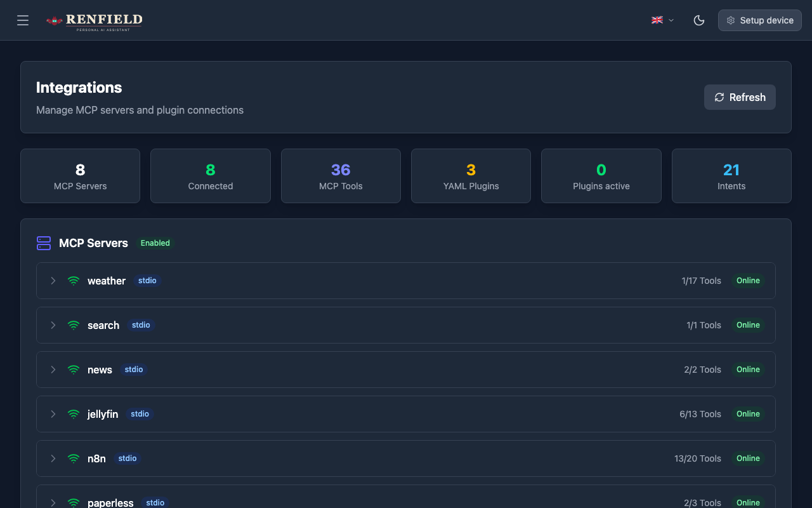Image resolution: width=812 pixels, height=508 pixels.
Task: Toggle dark mode via the moon icon
Action: 698,20
